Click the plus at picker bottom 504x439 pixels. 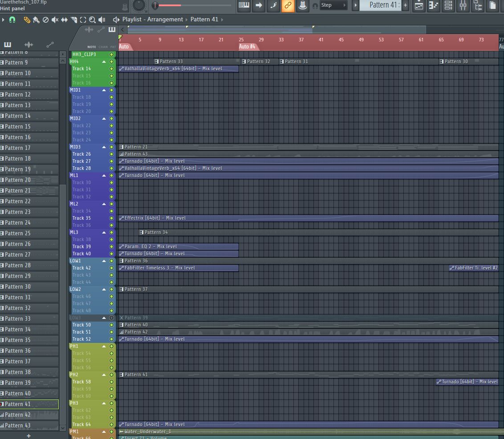(28, 436)
